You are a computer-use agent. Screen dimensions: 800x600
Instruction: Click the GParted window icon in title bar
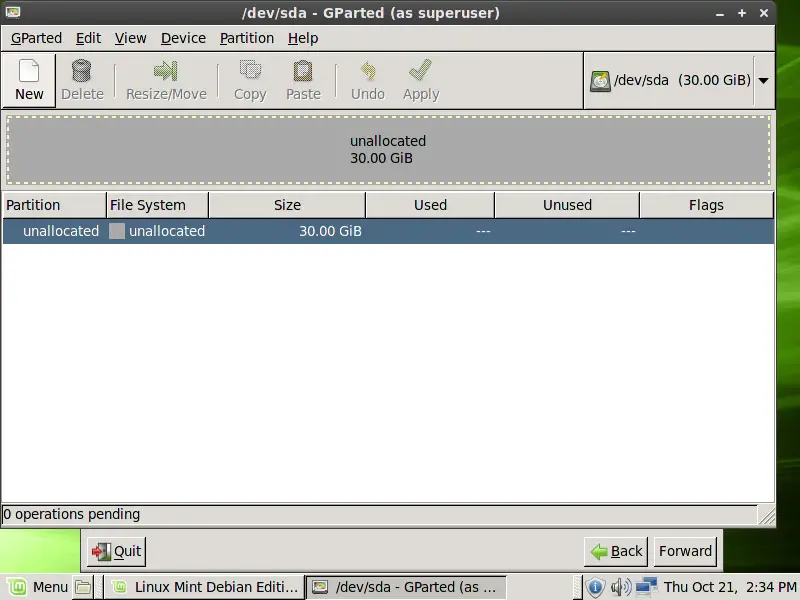click(13, 12)
